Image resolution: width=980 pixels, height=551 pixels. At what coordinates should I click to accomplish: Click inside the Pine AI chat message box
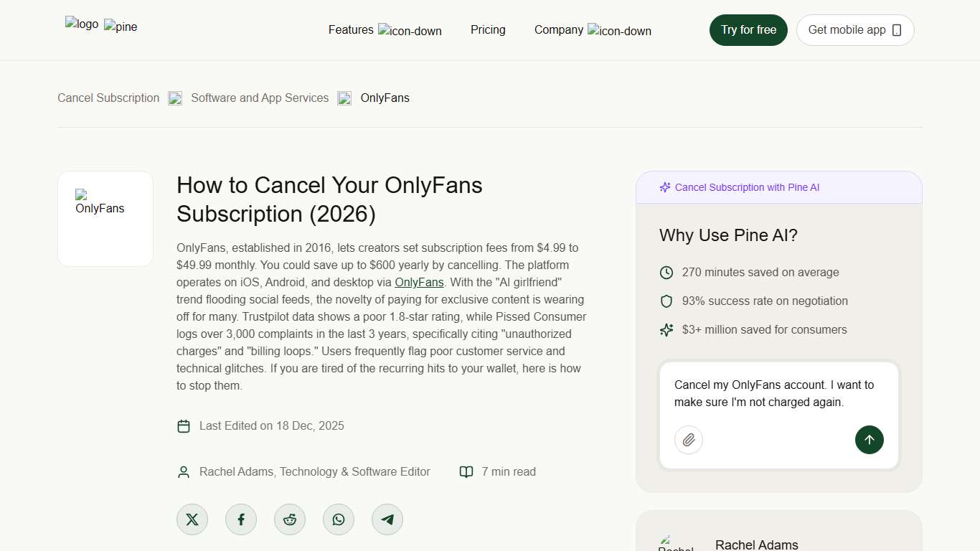pos(778,393)
